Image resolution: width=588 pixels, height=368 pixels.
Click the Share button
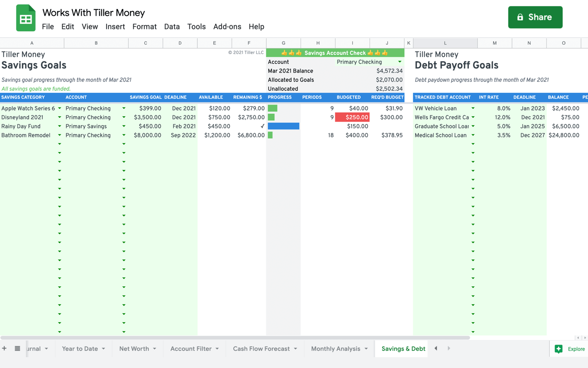(535, 17)
